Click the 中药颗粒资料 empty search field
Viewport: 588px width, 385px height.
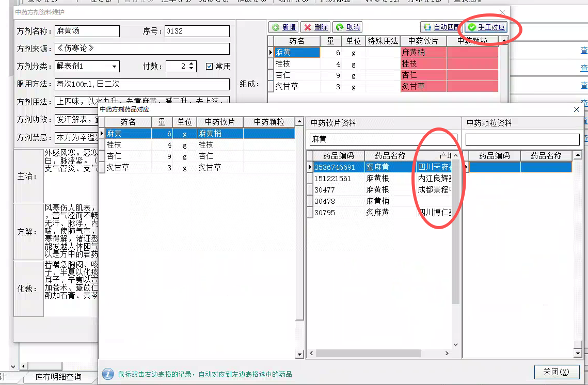tap(522, 139)
